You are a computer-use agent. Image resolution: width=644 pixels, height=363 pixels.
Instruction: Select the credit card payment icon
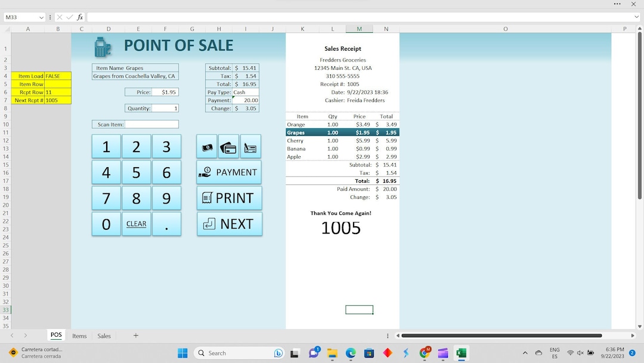[229, 146]
